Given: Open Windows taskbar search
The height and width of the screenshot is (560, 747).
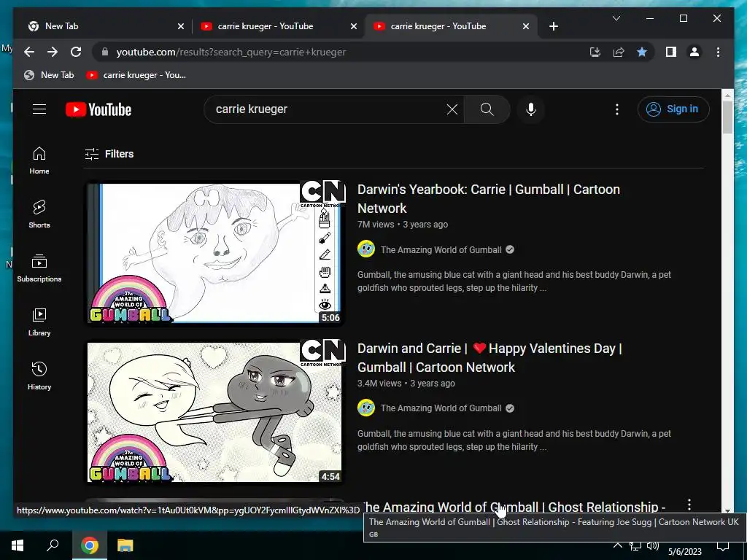Looking at the screenshot, I should click(53, 545).
